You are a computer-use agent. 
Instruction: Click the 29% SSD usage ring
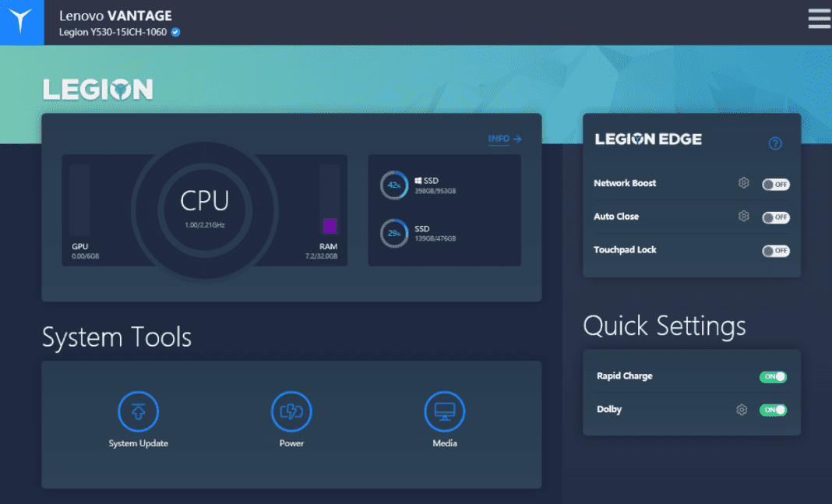click(x=394, y=234)
